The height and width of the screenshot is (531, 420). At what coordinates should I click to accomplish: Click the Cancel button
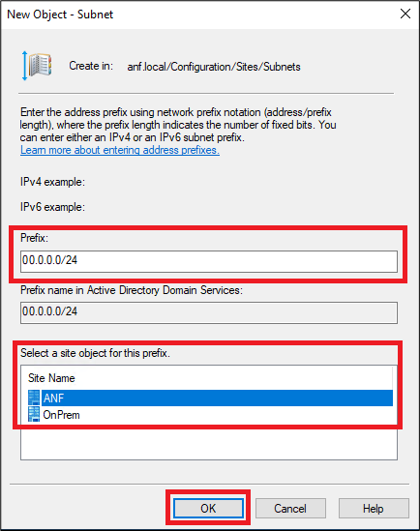pos(290,509)
